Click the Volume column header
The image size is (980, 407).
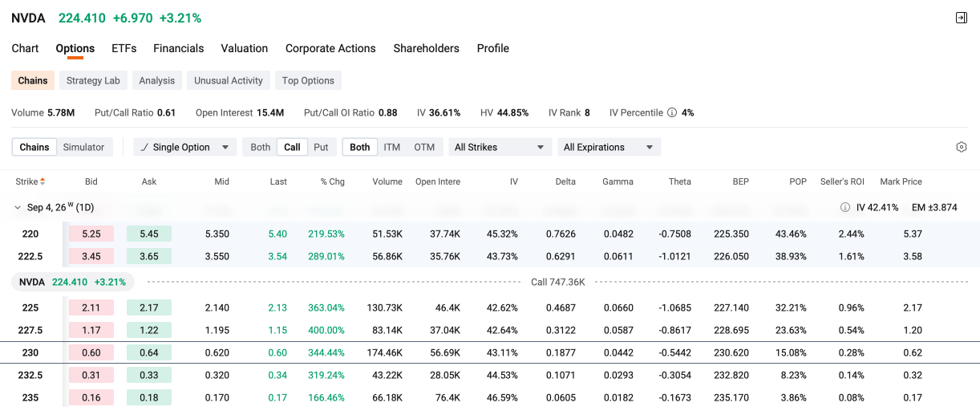pos(387,181)
